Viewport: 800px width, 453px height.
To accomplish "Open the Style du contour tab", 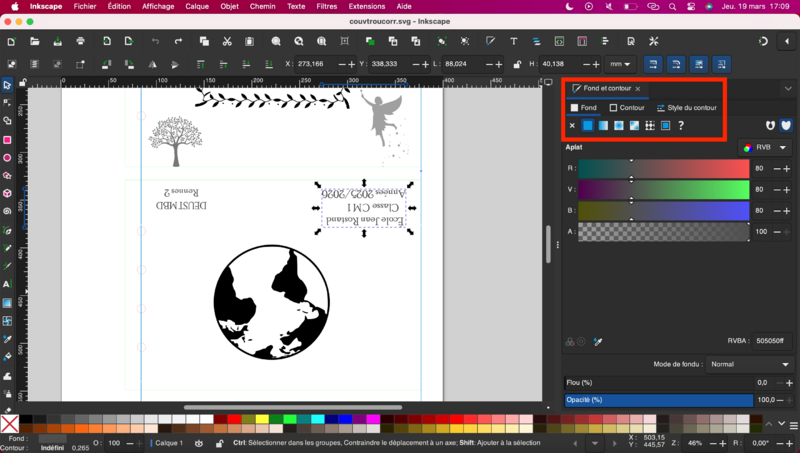I will click(686, 107).
